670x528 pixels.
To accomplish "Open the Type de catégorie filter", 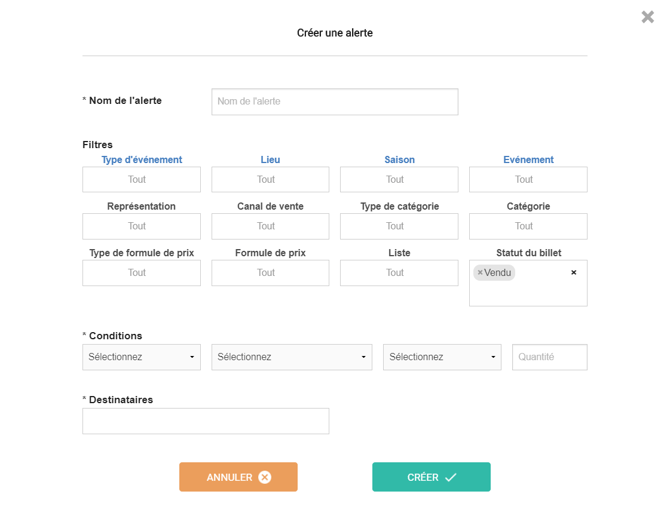I will click(398, 226).
